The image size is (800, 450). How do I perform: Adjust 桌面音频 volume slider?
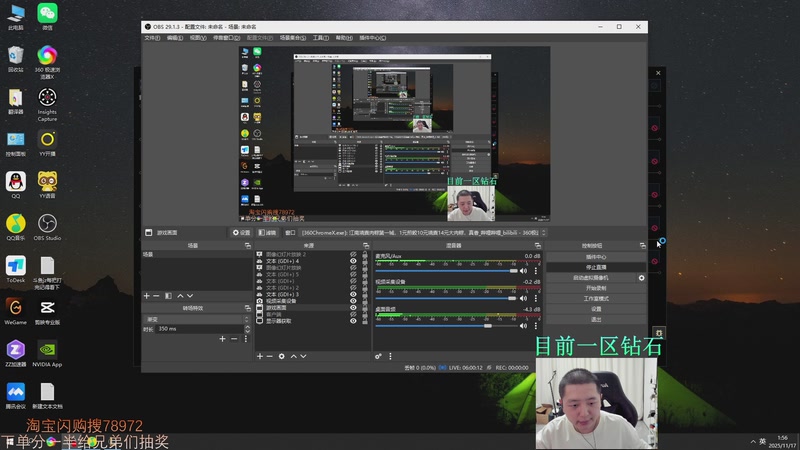click(446, 326)
